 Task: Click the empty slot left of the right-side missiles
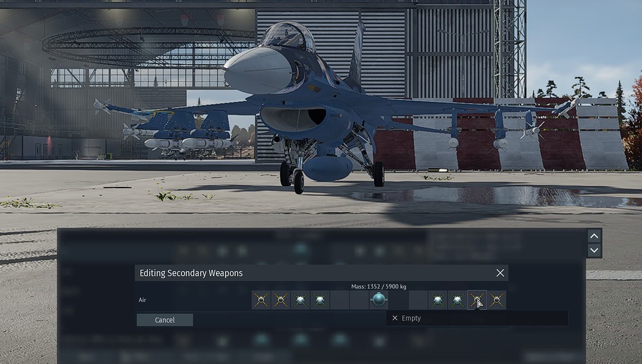pyautogui.click(x=418, y=300)
